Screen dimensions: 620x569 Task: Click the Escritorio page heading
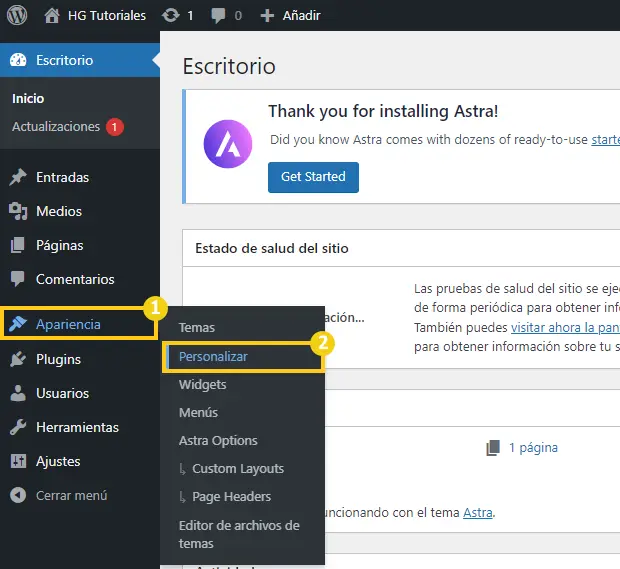point(229,66)
